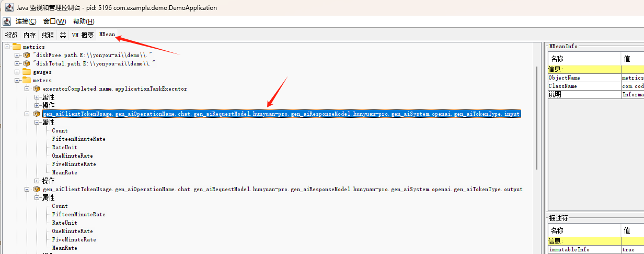Select Count under the input token bean
This screenshot has height=254, width=644.
click(x=60, y=130)
